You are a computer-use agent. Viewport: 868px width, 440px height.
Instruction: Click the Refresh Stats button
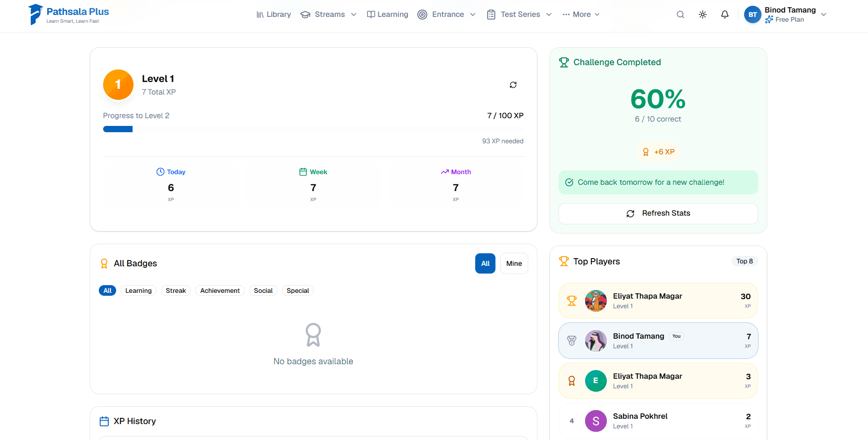[658, 214]
